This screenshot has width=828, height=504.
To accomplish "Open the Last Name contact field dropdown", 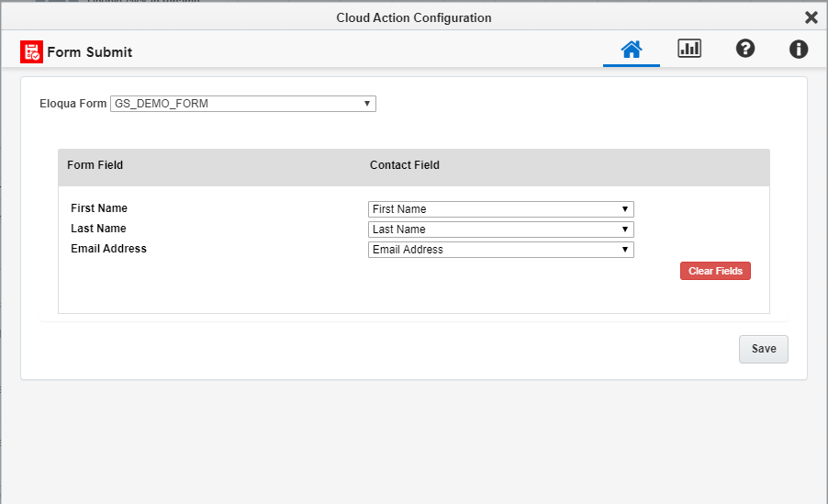I will 500,230.
